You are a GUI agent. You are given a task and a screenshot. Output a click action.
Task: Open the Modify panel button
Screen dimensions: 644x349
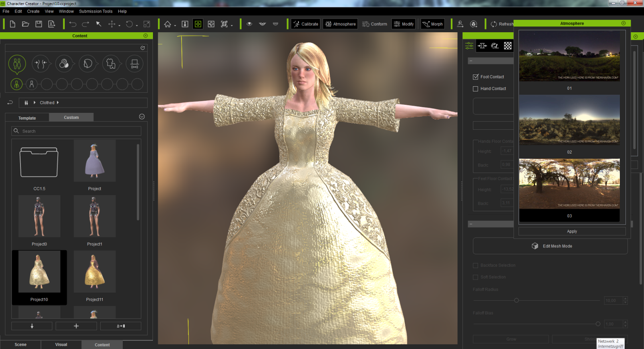(403, 24)
